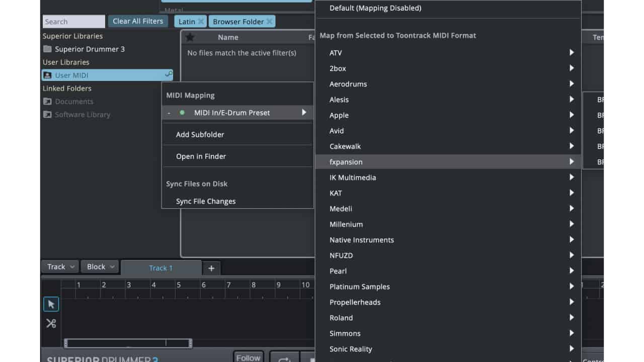The height and width of the screenshot is (362, 644).
Task: Open the Medeli mapping submenu
Action: (x=448, y=209)
